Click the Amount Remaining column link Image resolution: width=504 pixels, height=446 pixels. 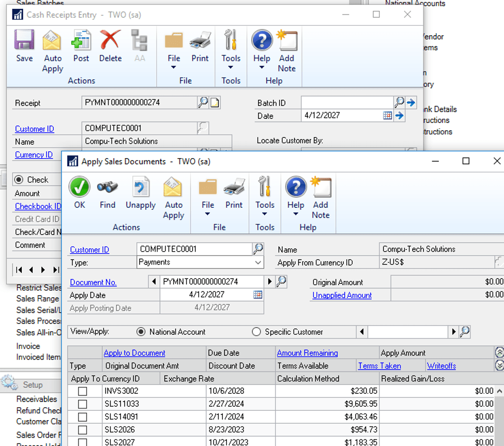(x=307, y=353)
